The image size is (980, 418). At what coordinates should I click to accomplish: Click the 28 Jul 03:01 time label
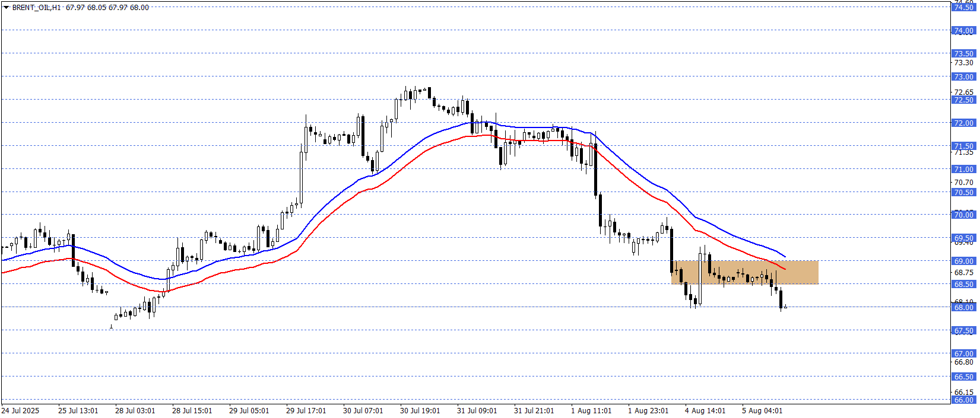point(135,410)
